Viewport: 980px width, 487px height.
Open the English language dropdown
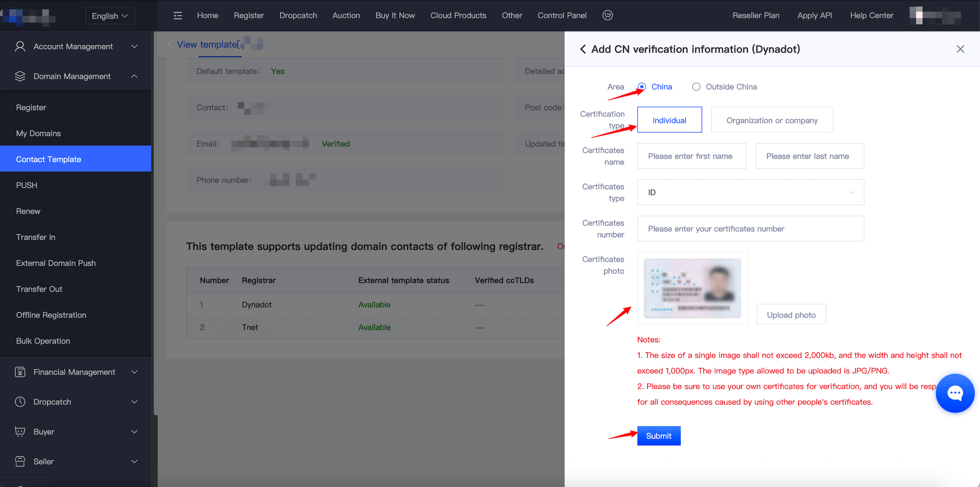click(x=110, y=16)
